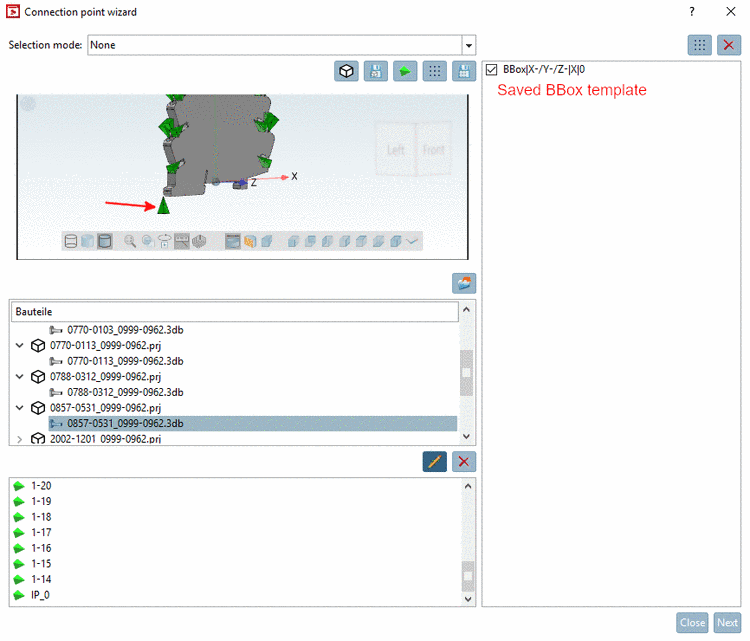
Task: Click green connection cone below the 3D part
Action: pyautogui.click(x=164, y=206)
